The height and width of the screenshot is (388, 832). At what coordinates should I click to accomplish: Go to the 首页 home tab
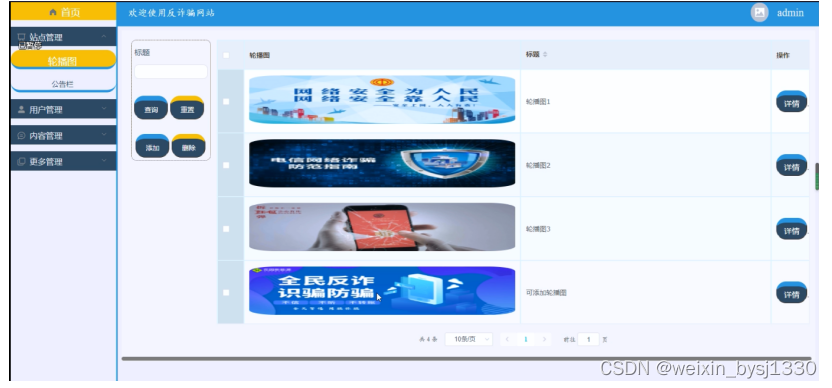(x=64, y=12)
